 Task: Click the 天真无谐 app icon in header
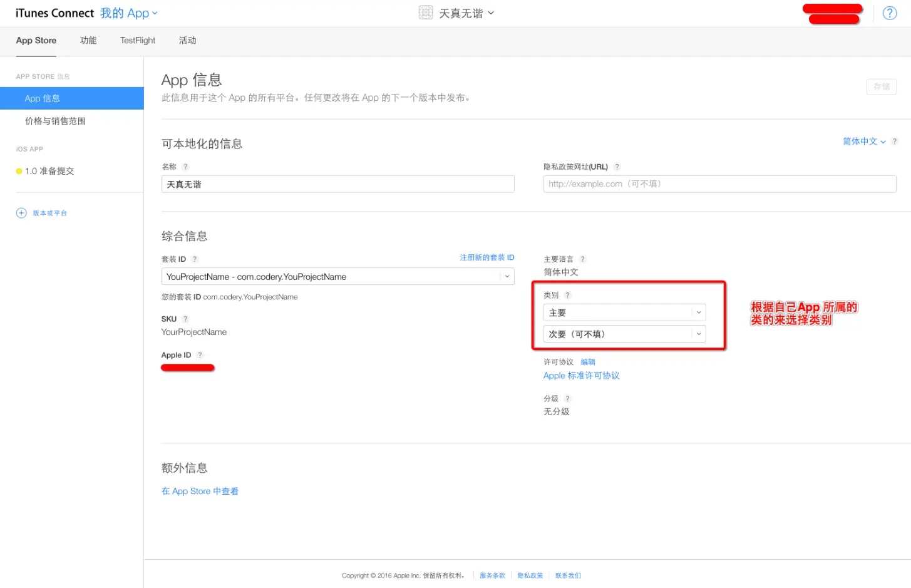426,13
